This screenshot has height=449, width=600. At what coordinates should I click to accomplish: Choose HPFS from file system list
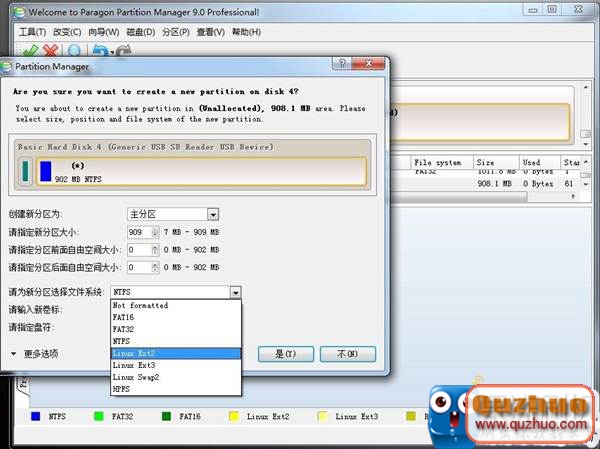tap(176, 389)
